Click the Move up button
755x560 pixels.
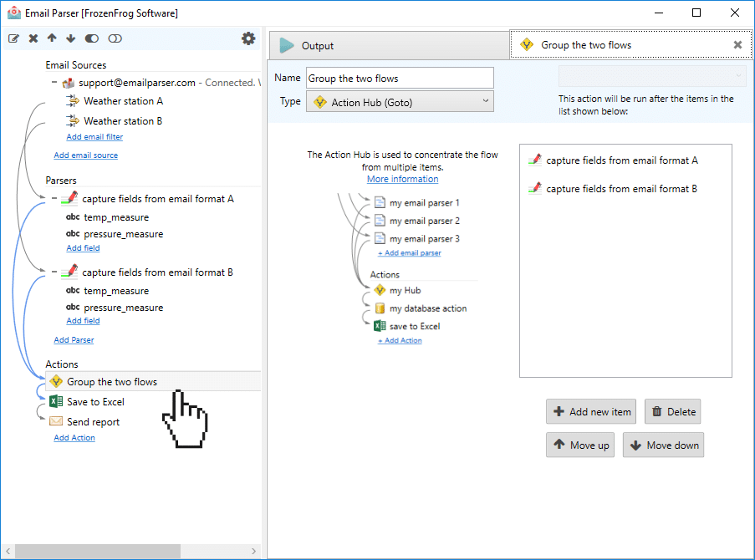580,445
